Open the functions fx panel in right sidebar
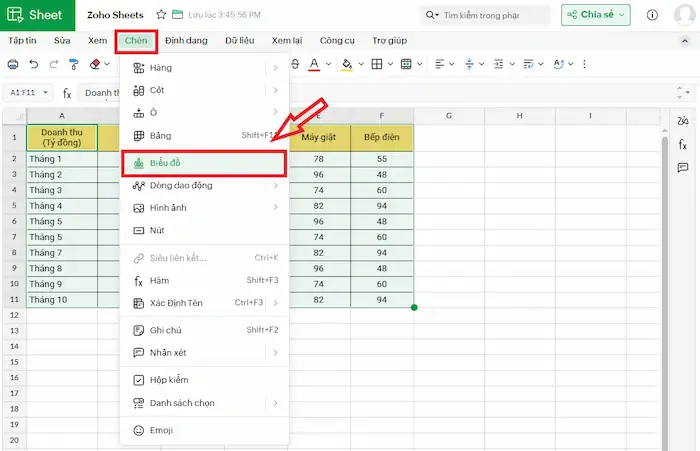This screenshot has width=700, height=451. pos(683,144)
